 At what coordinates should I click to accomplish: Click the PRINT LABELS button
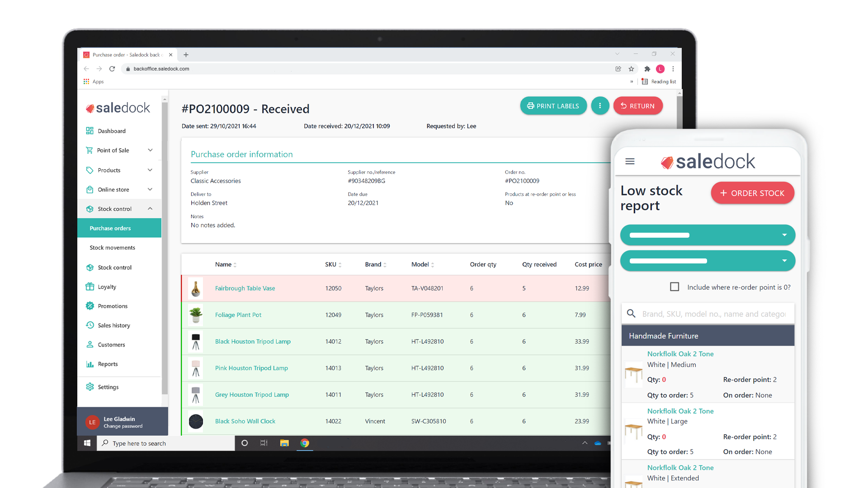(x=553, y=106)
